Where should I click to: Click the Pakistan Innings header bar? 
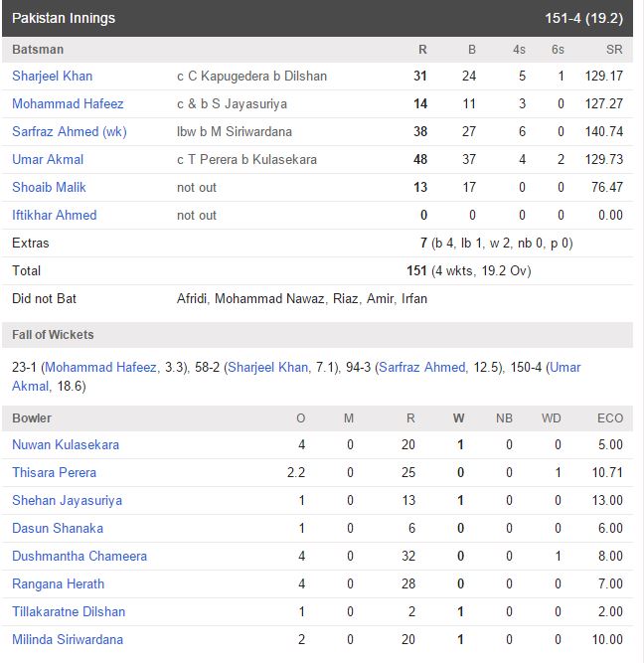point(318,18)
